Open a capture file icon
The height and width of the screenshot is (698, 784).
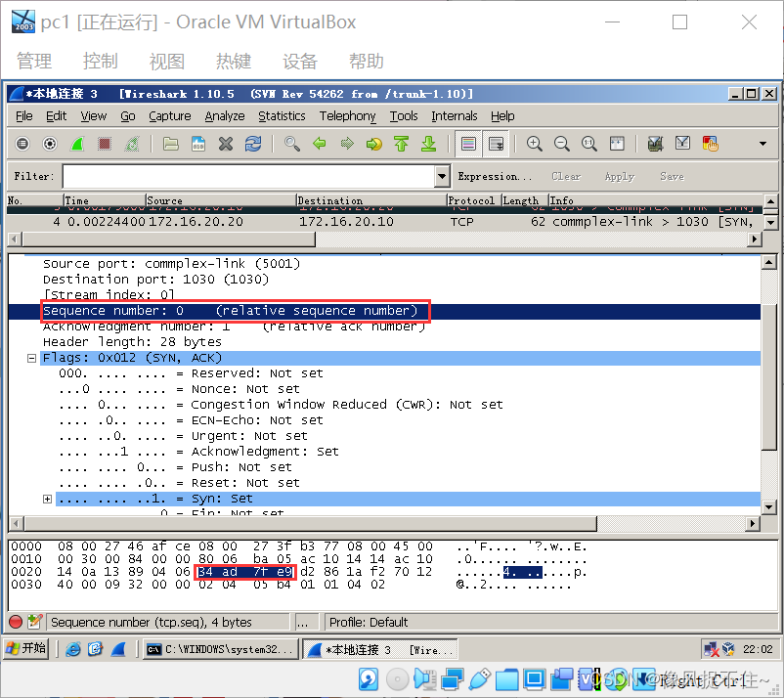[x=171, y=144]
